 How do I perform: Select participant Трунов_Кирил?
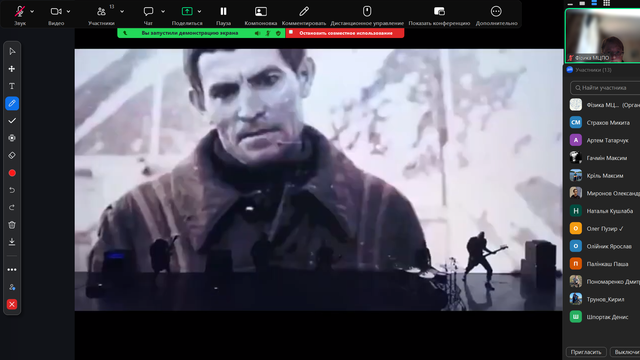[x=604, y=299]
